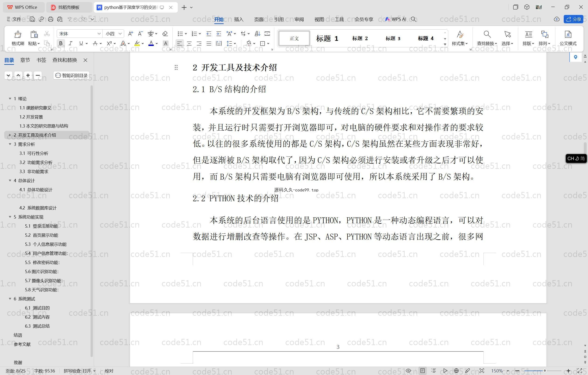Click the Select (选择) cursor icon
Viewport: 588px width, 375px height.
coord(507,35)
